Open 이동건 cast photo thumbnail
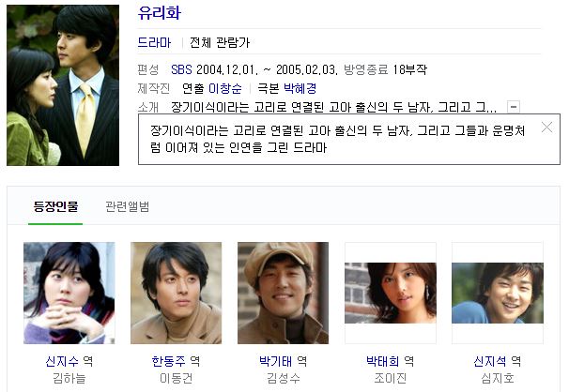This screenshot has width=569, height=392. [176, 293]
